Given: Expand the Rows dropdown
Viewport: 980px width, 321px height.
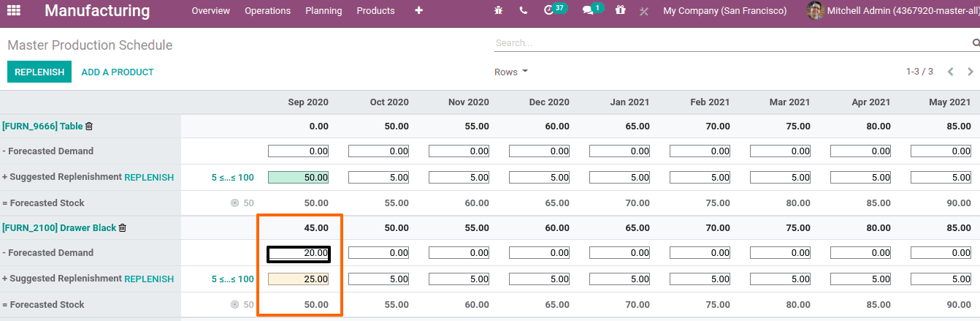Looking at the screenshot, I should (510, 72).
